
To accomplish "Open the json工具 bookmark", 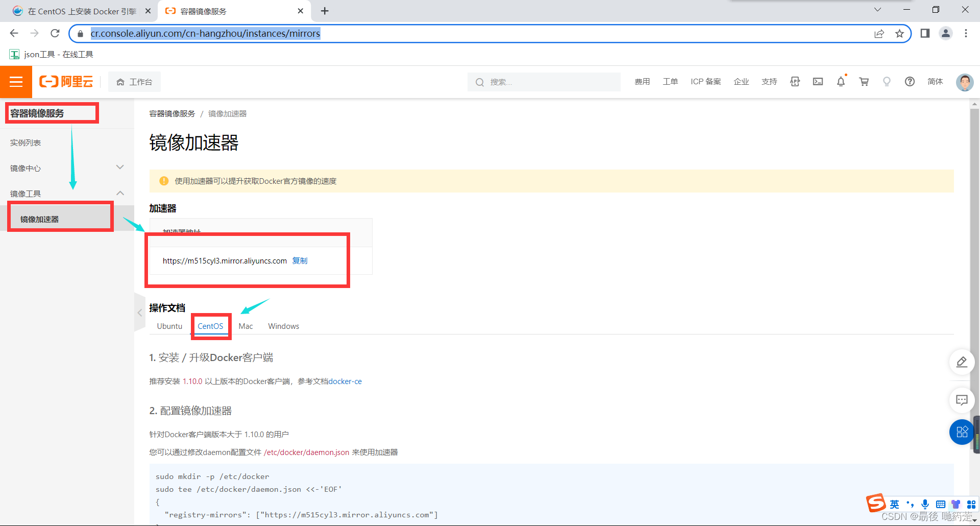I will pos(52,54).
